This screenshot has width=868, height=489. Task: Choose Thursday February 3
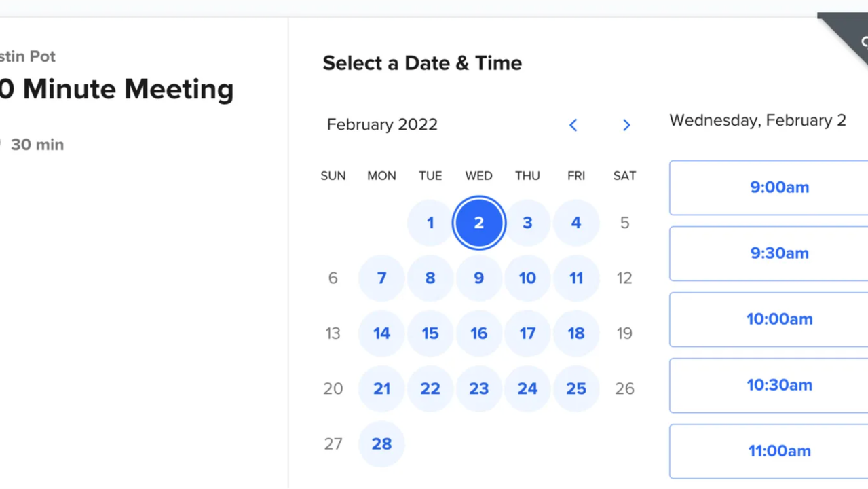pos(527,223)
